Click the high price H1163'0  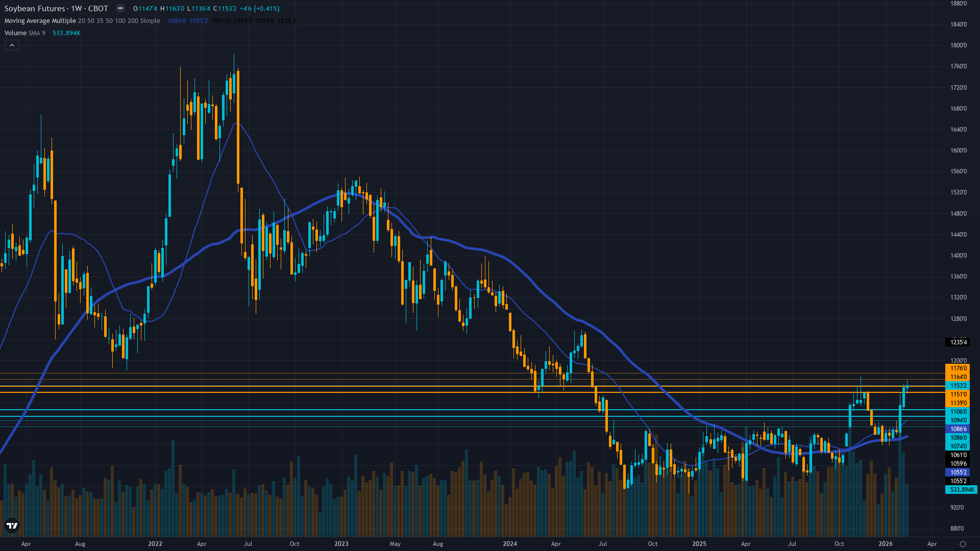click(x=172, y=9)
